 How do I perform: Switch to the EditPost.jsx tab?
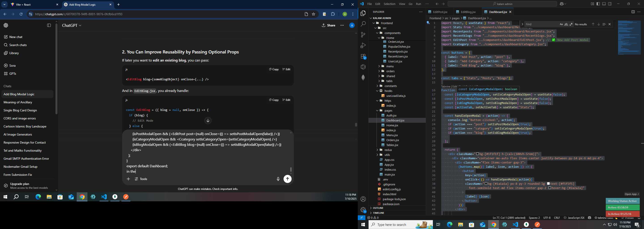click(x=440, y=12)
